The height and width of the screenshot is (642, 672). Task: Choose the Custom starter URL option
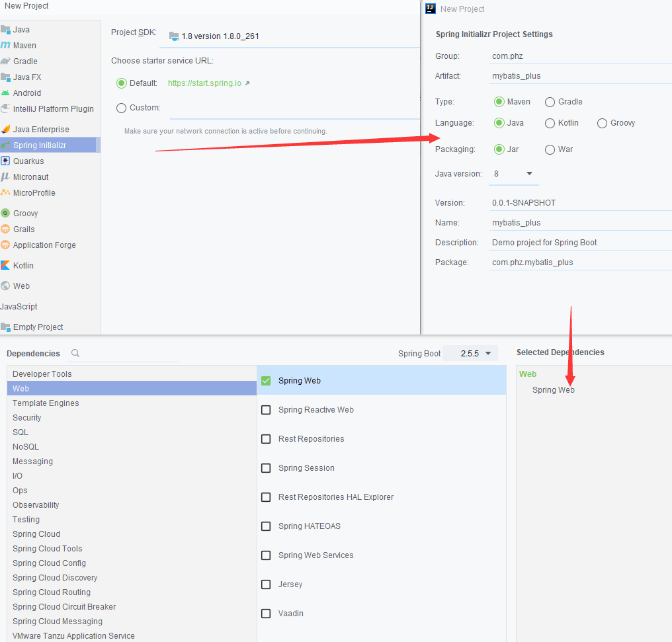click(x=121, y=108)
